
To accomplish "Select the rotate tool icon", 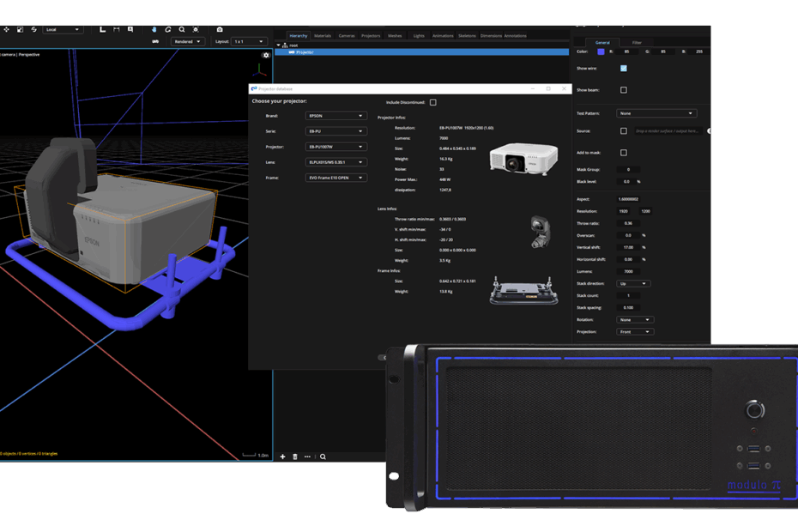I will (33, 29).
